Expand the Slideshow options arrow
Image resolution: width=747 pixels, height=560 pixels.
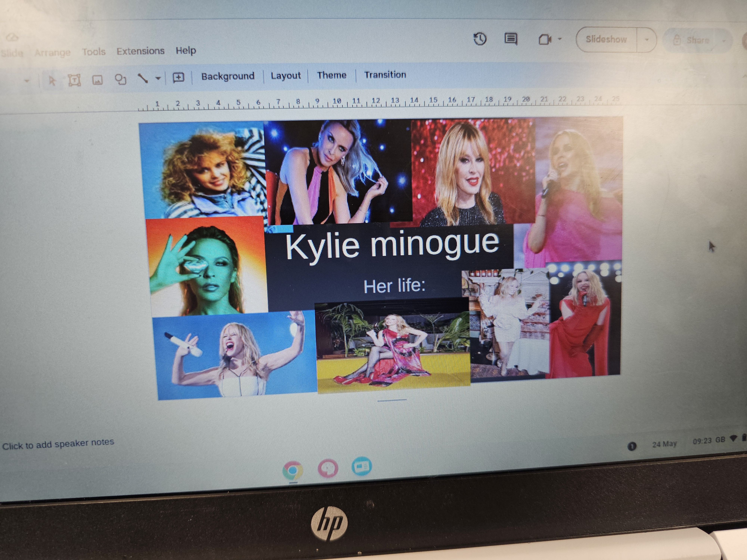coord(646,40)
